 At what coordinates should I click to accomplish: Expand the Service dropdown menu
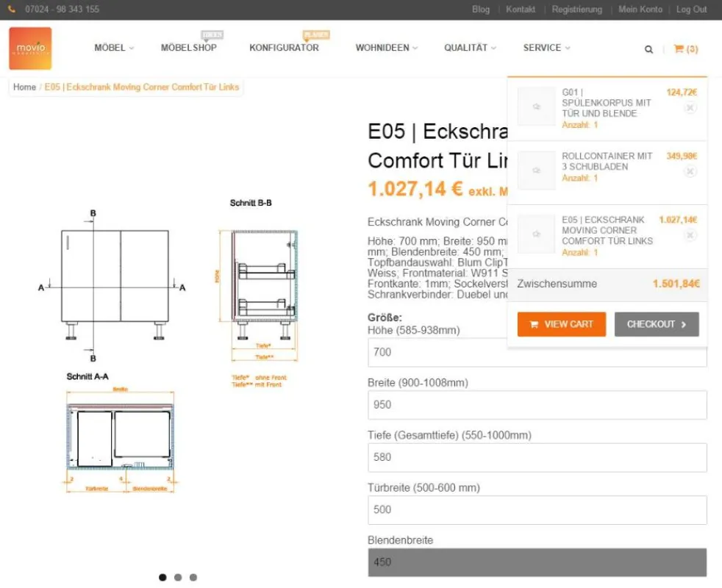[546, 48]
